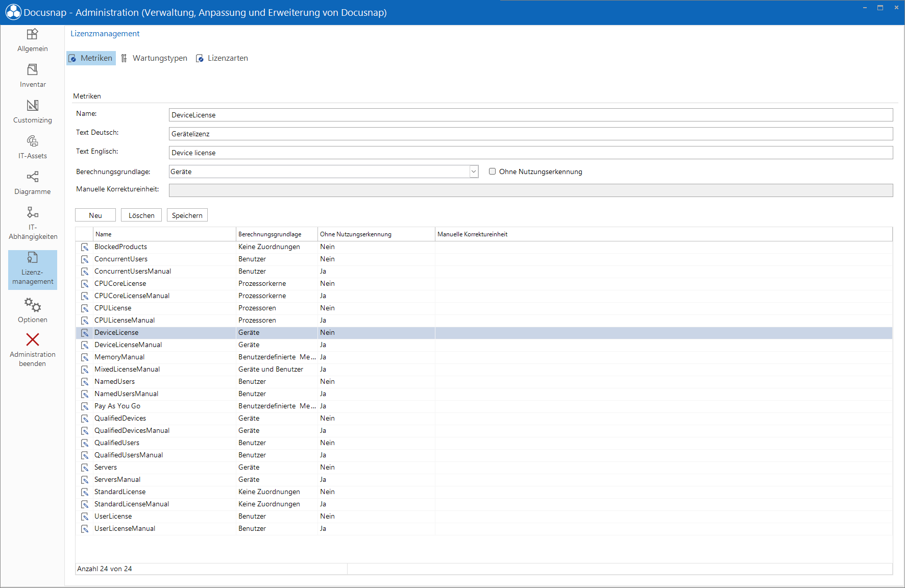Open the Allgemein sidebar section

(33, 40)
